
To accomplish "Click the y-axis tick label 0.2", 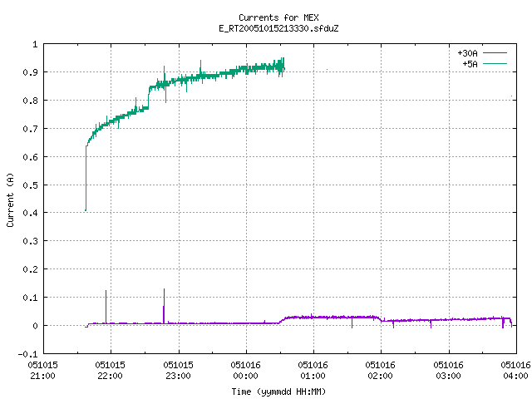I will pos(30,269).
